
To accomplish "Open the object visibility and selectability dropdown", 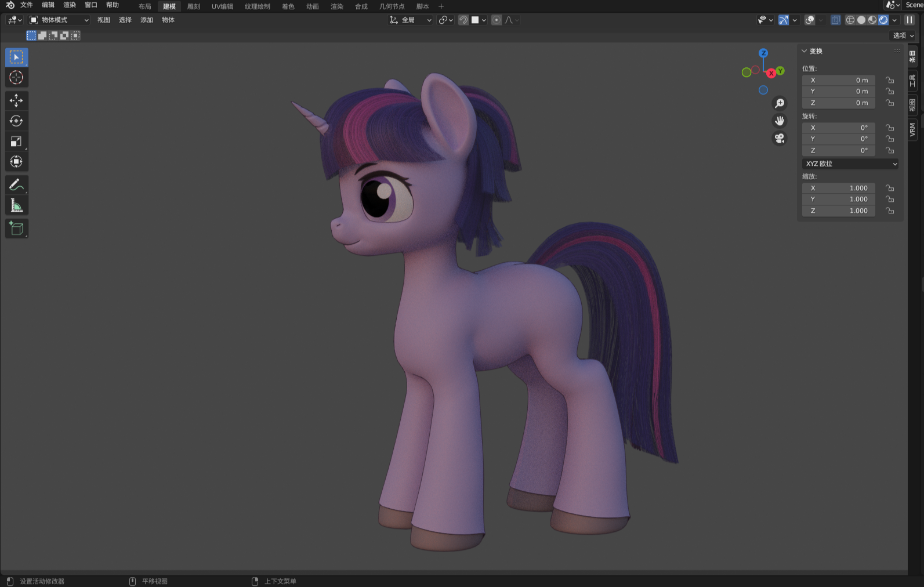I will pyautogui.click(x=765, y=20).
